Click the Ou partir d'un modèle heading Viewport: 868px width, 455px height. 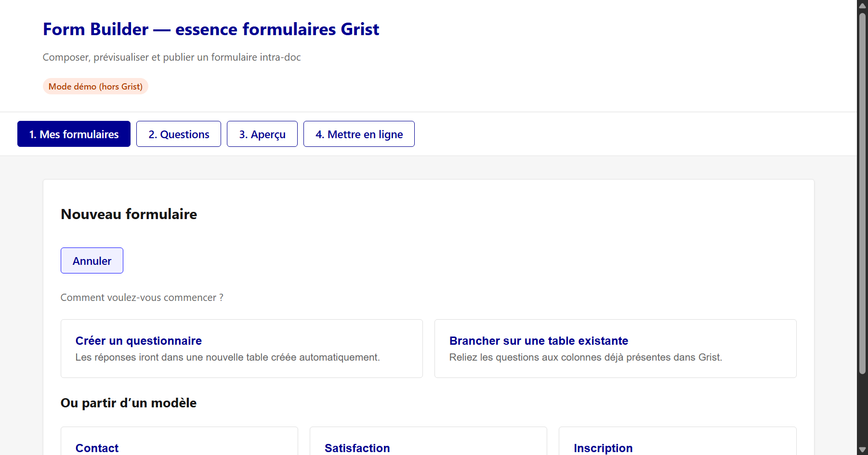(129, 403)
